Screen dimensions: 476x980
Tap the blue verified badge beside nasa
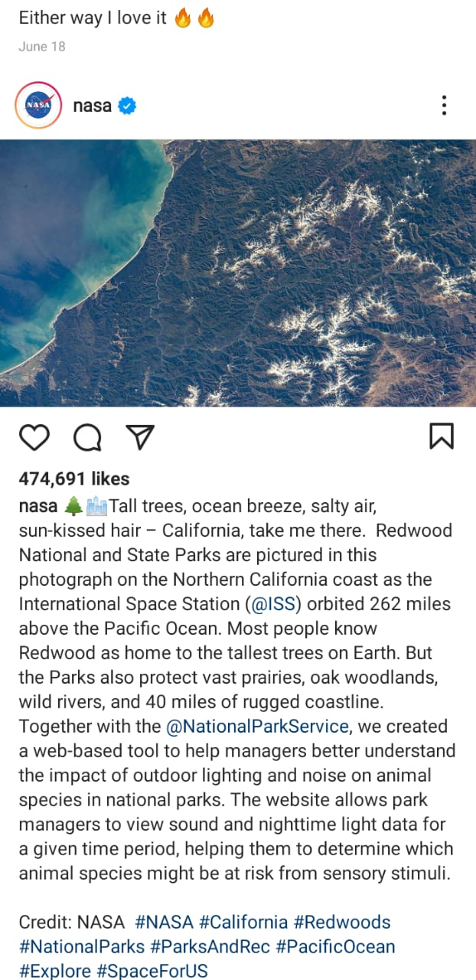[128, 106]
